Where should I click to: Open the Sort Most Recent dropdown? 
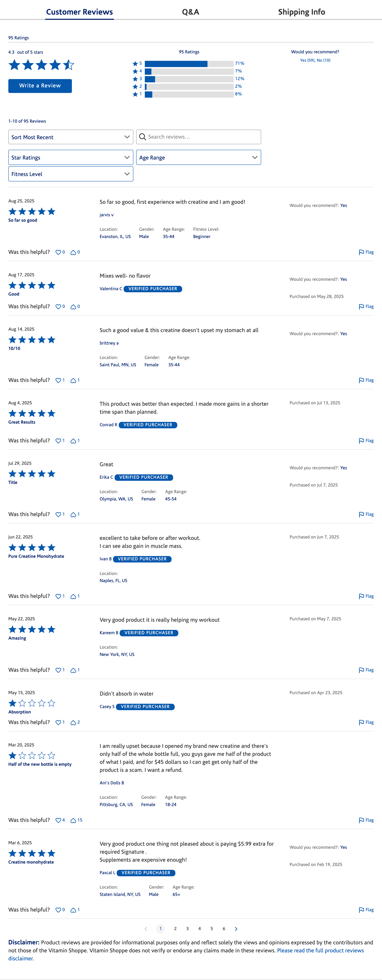(70, 137)
